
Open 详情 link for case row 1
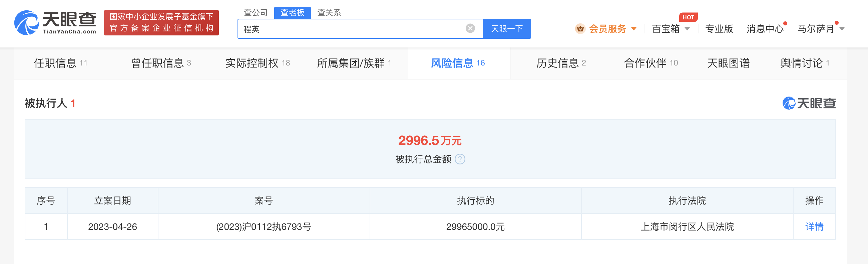[x=814, y=227]
